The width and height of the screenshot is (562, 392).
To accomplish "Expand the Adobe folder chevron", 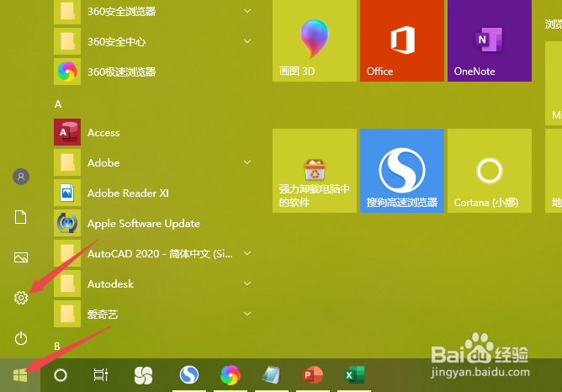I will tap(247, 162).
